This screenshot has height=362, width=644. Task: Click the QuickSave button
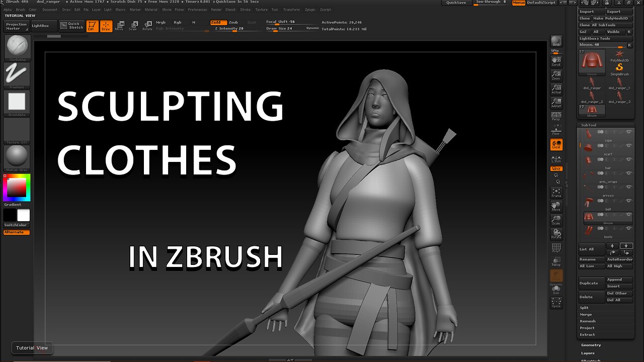(x=456, y=3)
